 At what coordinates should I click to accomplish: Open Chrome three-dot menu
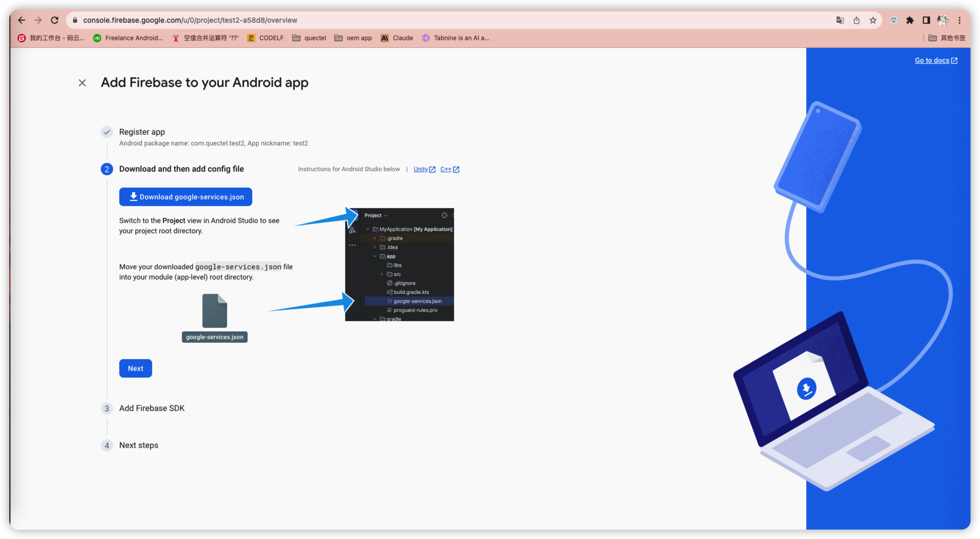coord(959,20)
